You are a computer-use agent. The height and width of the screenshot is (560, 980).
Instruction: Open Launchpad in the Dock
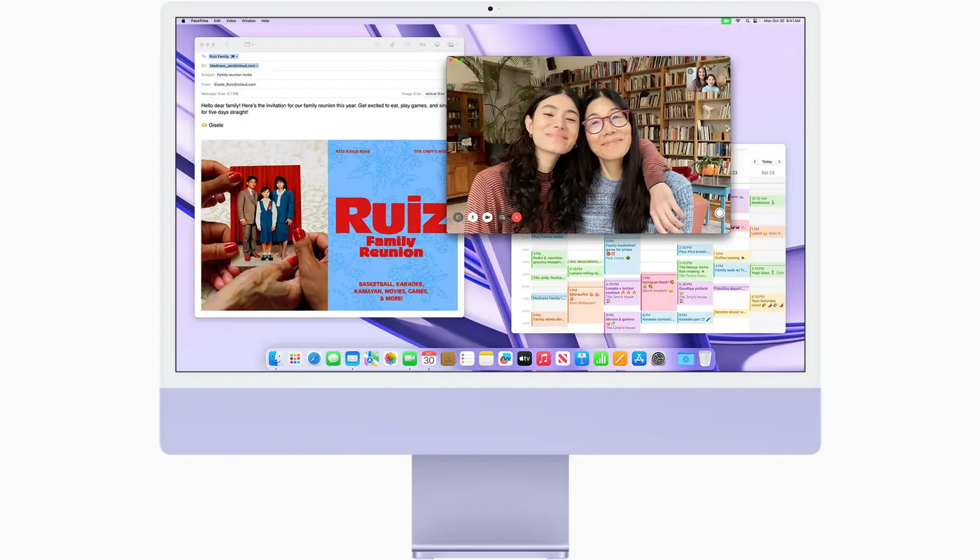(x=295, y=358)
